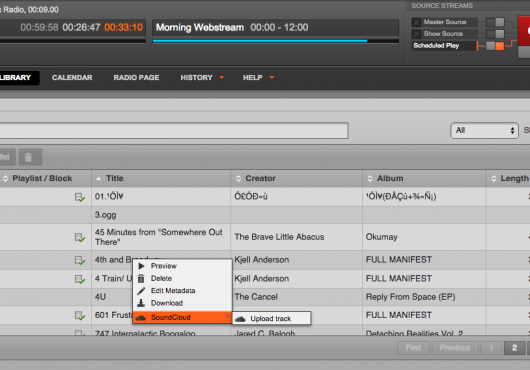Open the HISTORY dropdown menu
Viewport: 530px width, 370px height.
coord(202,78)
